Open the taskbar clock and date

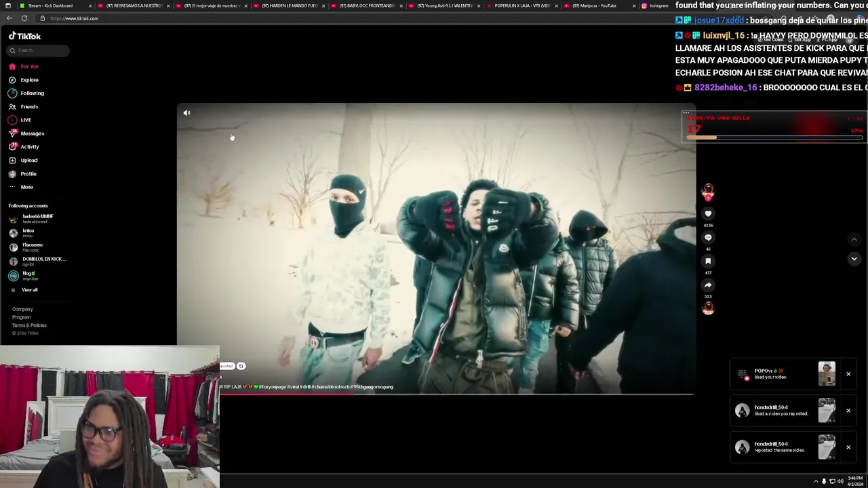click(855, 481)
